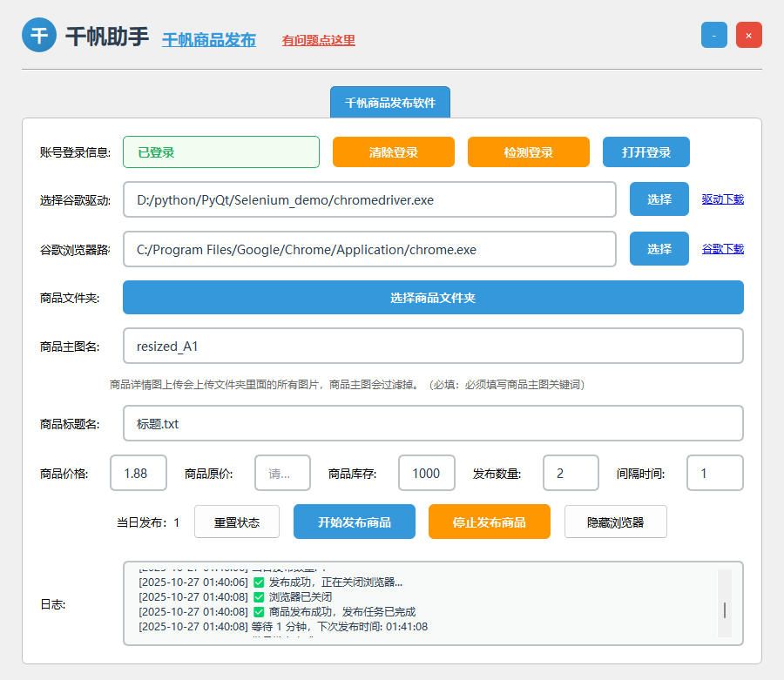
Task: Click 重置状态 to reset status
Action: (236, 521)
